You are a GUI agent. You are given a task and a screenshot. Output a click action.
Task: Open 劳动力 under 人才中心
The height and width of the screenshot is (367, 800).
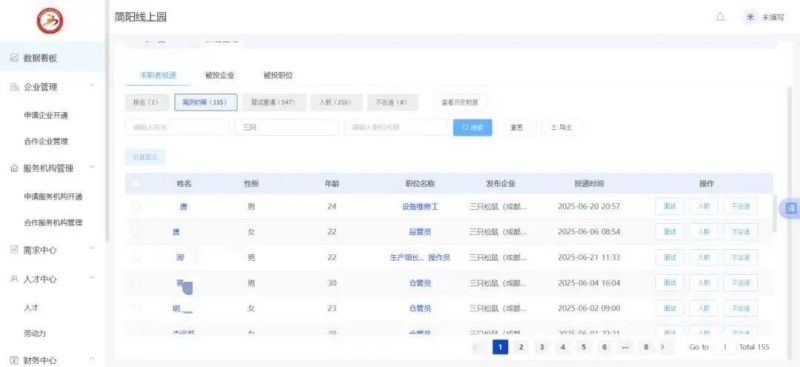point(35,333)
